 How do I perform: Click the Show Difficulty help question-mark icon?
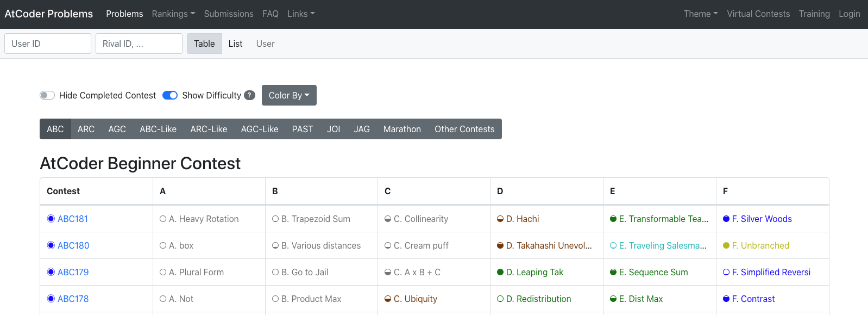[249, 95]
